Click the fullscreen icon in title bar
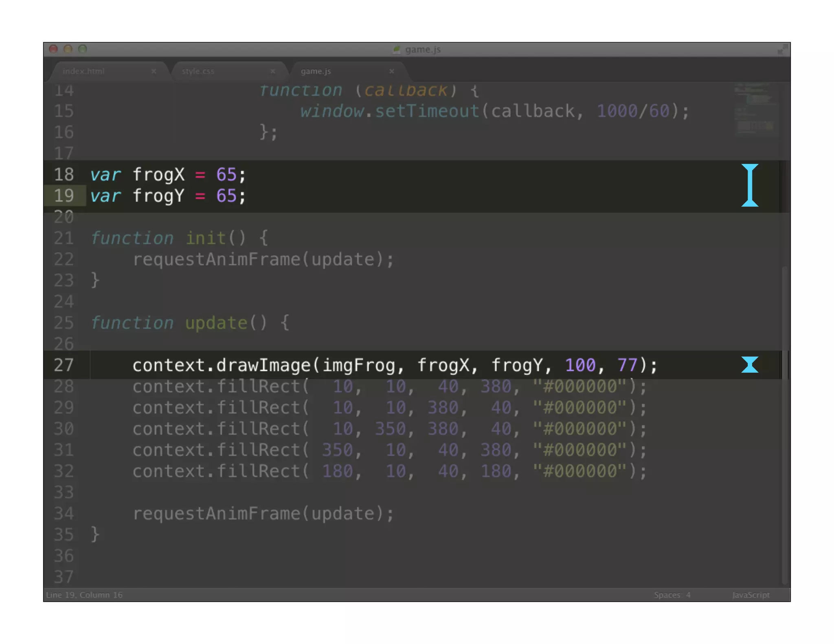 click(x=782, y=50)
